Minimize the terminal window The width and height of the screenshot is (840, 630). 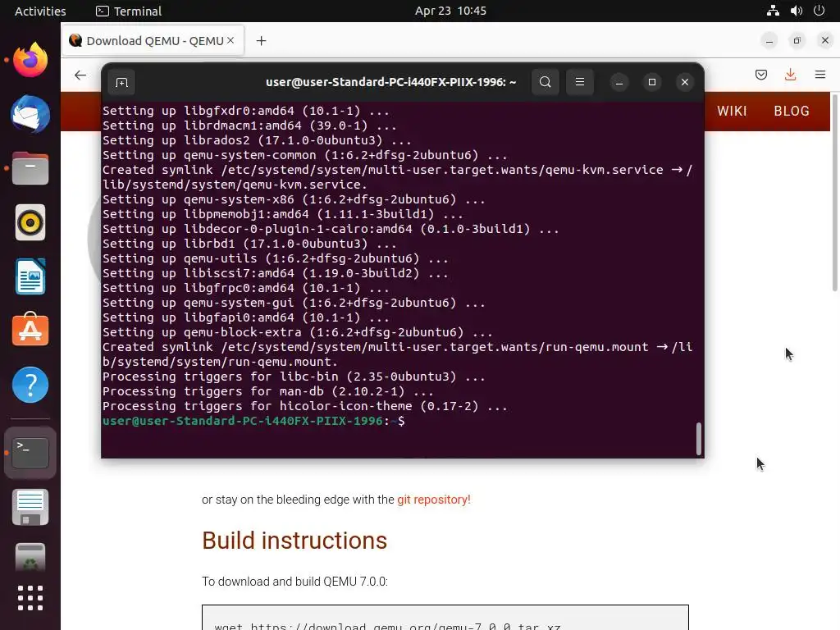(x=619, y=82)
